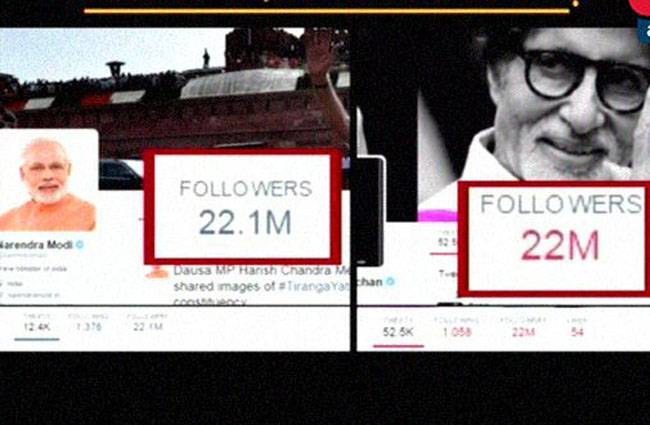Viewport: 650px width, 425px height.
Task: Click the highlighted FOLLOWERS 22M box
Action: tap(554, 239)
